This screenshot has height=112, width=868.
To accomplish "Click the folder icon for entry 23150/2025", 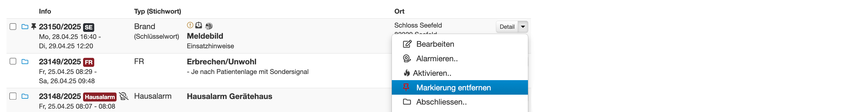I will (x=25, y=27).
